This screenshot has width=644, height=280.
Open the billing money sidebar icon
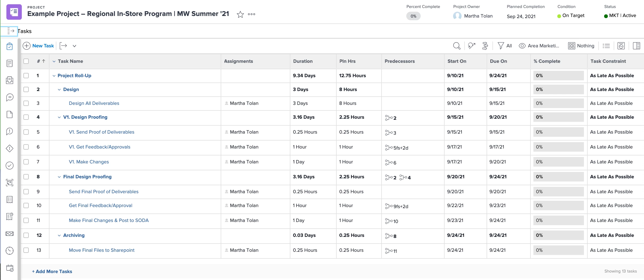click(x=10, y=234)
